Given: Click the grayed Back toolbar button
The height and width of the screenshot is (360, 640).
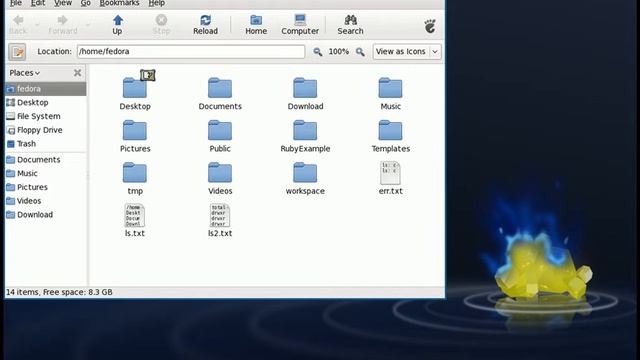Looking at the screenshot, I should pos(18,24).
